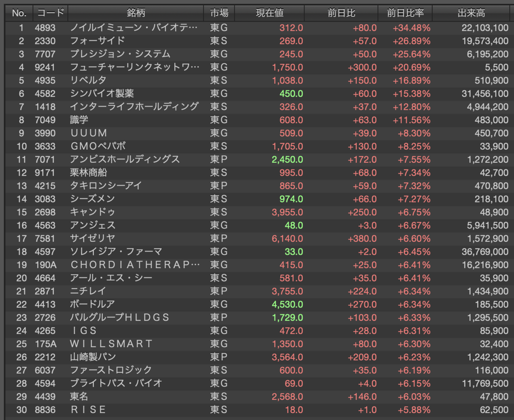Viewport: 514px width, 420px height.
Task: Select stock ノイルイミューン・バイオテ… row
Action: click(257, 28)
